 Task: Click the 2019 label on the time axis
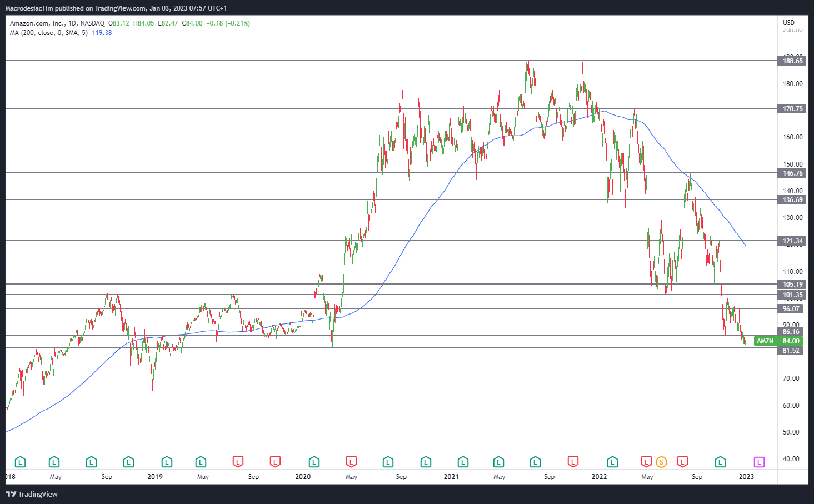tap(155, 477)
